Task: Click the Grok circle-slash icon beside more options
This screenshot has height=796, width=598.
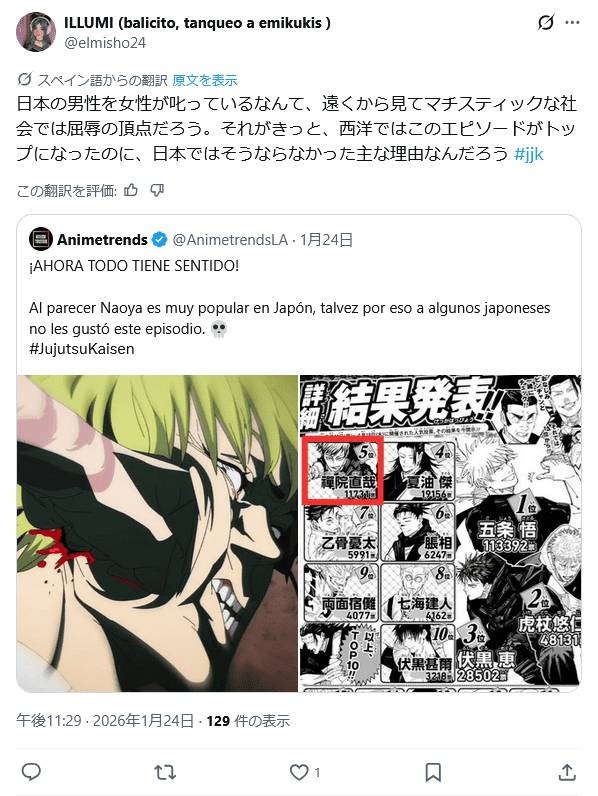Action: [x=545, y=22]
